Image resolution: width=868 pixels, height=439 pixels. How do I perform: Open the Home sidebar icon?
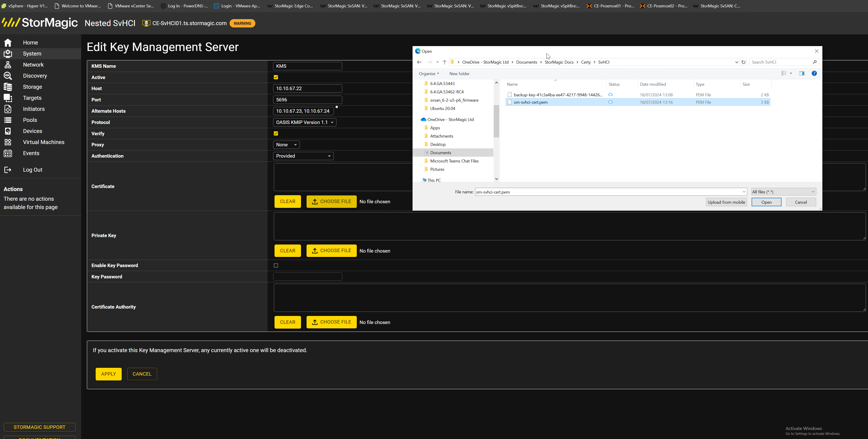pyautogui.click(x=8, y=42)
